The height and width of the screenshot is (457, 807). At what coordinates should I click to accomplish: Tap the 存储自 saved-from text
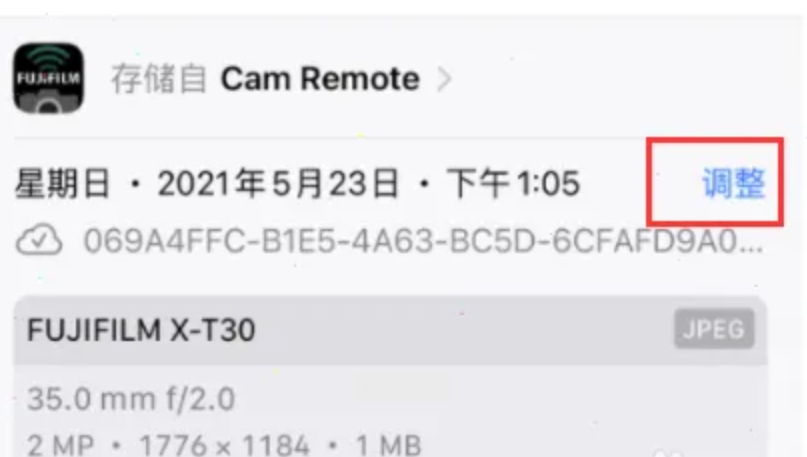[x=159, y=79]
